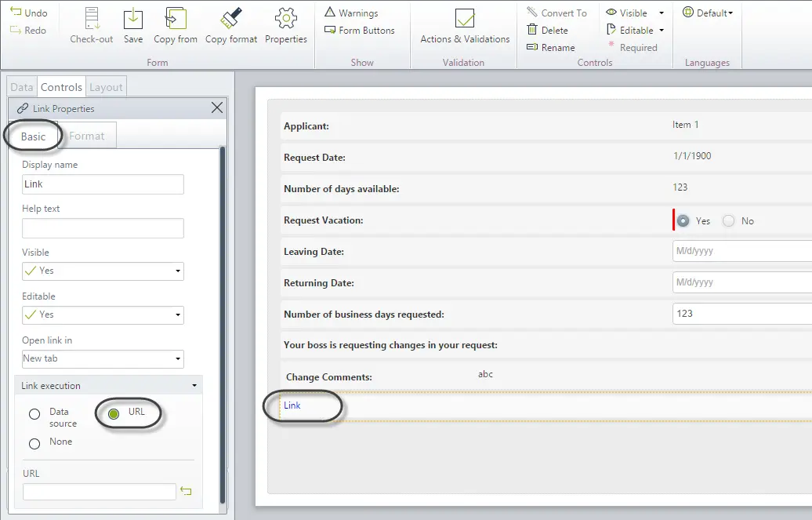Image resolution: width=812 pixels, height=520 pixels.
Task: Expand the Open link in dropdown
Action: tap(103, 358)
